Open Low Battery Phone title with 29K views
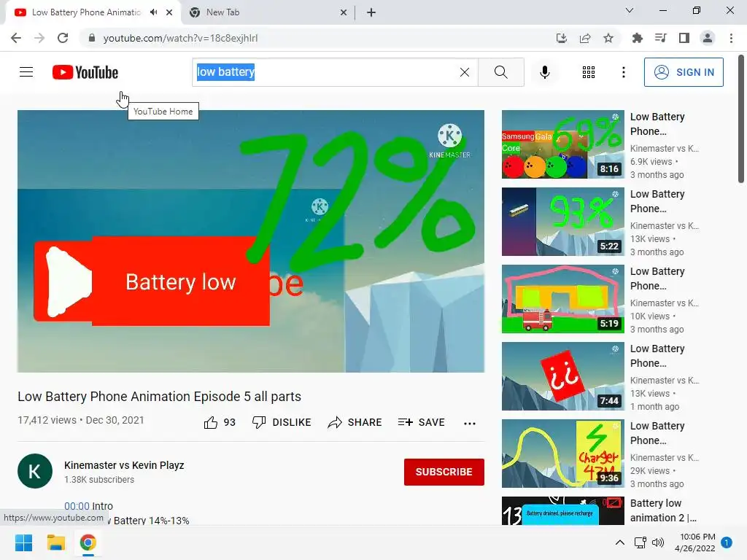The width and height of the screenshot is (747, 560). click(x=657, y=433)
